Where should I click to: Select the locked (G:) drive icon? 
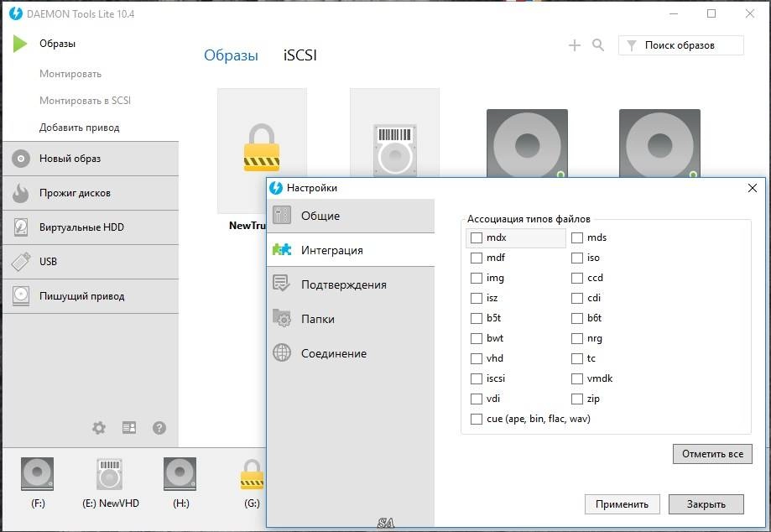(253, 474)
